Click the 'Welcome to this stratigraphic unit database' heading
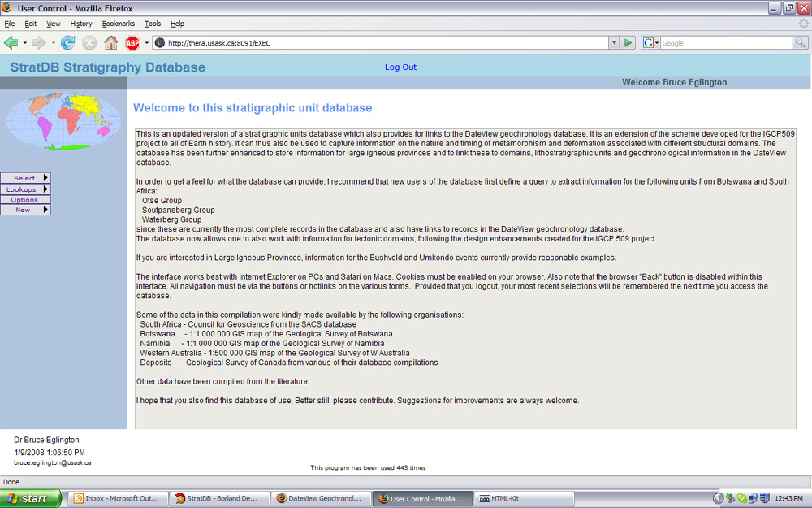The height and width of the screenshot is (508, 812). click(253, 108)
